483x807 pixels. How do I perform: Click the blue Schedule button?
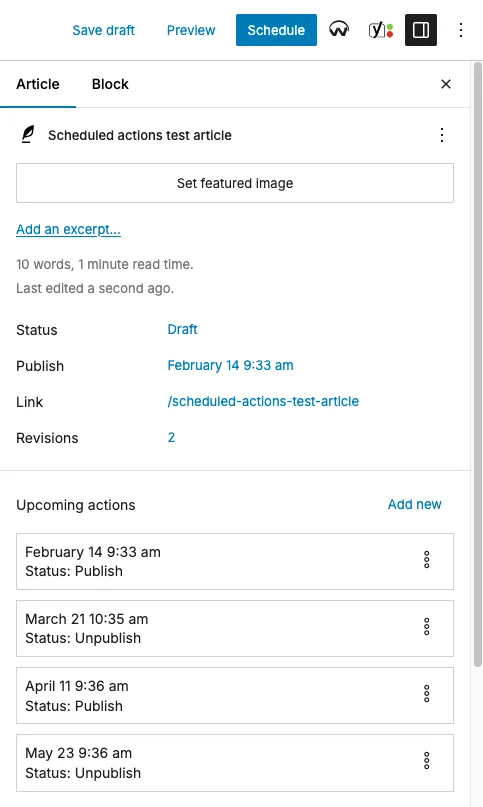(276, 30)
